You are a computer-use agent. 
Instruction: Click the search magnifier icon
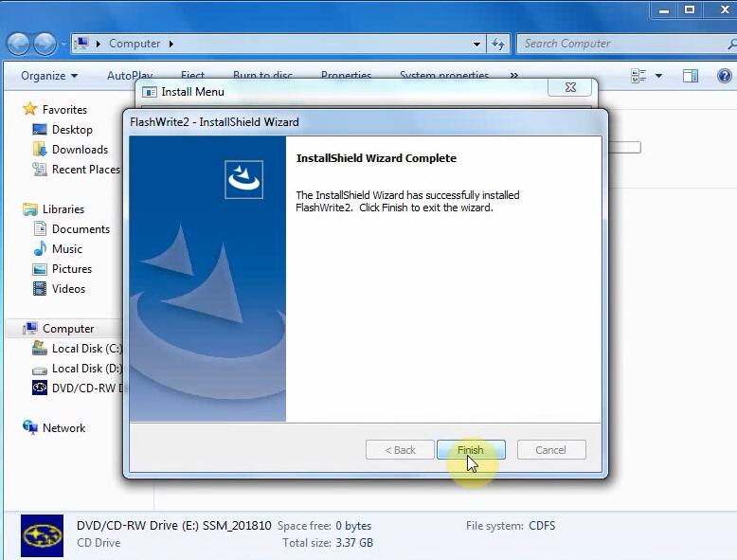coord(731,45)
